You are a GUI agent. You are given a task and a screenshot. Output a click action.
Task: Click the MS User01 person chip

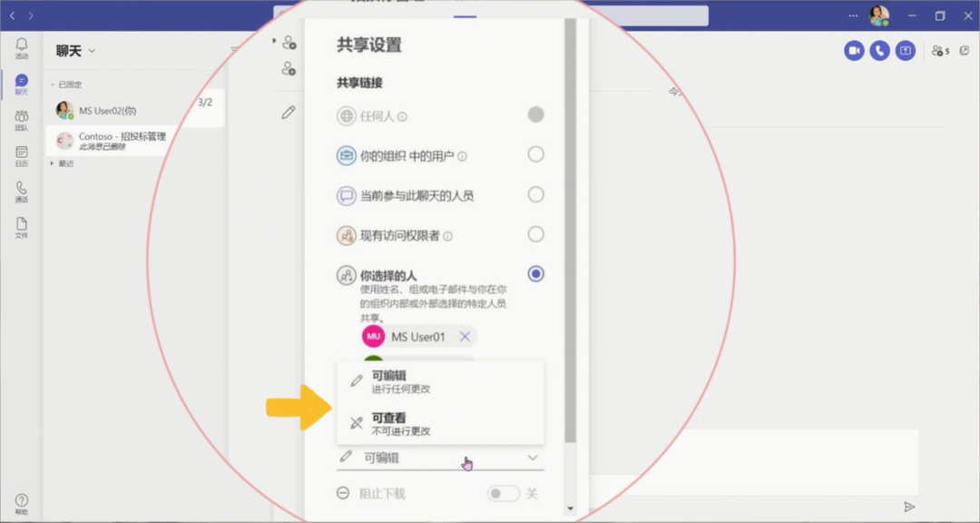[419, 337]
